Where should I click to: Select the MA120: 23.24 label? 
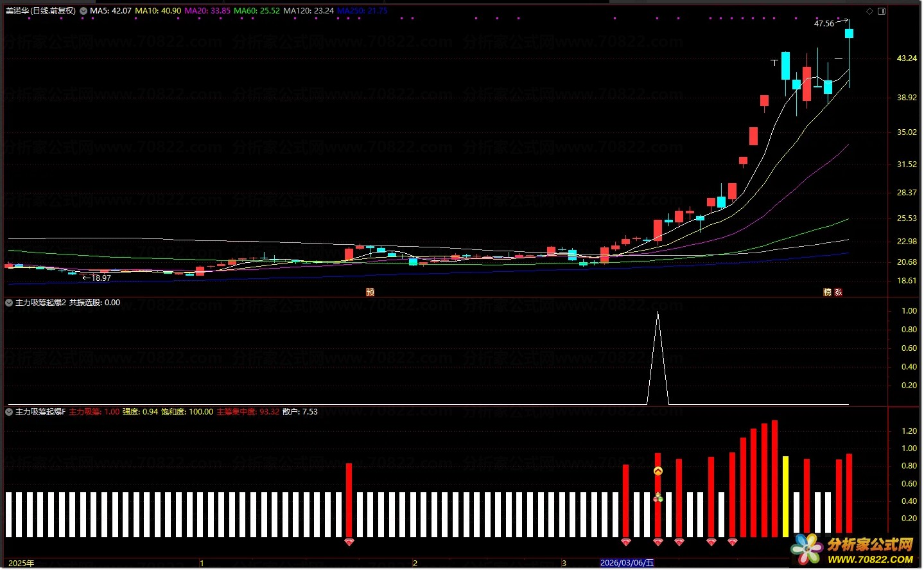308,11
